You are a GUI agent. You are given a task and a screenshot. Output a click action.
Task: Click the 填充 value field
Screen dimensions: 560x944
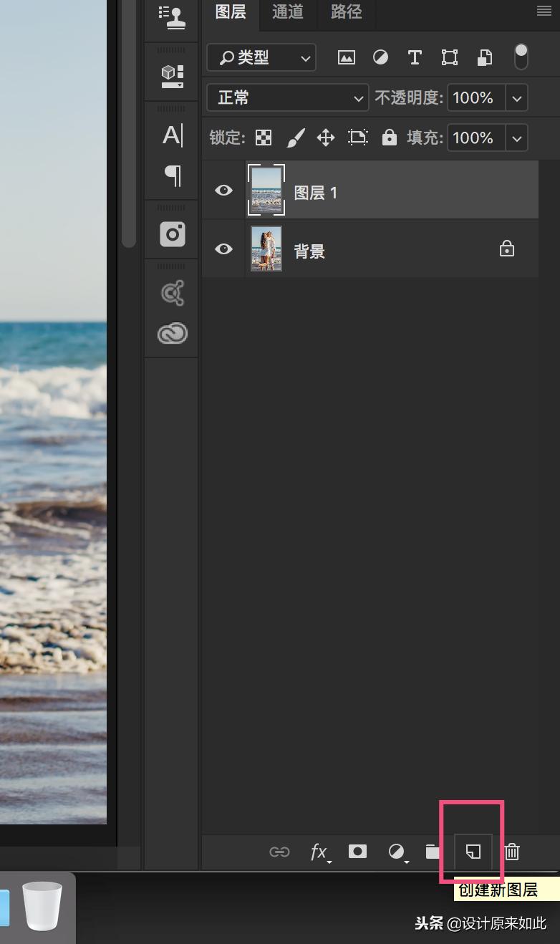[476, 138]
